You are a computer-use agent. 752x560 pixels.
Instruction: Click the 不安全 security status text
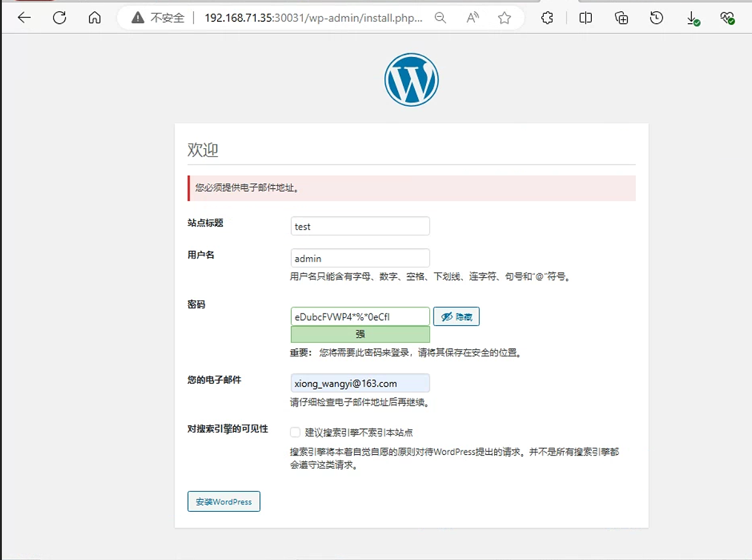168,18
